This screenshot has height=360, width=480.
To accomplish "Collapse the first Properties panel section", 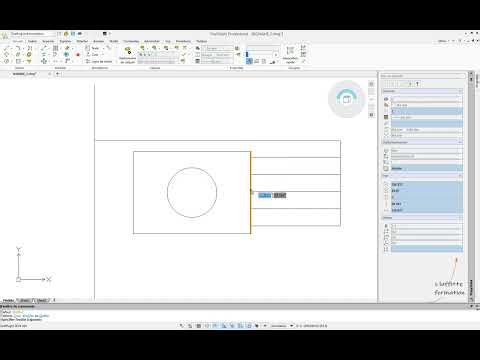I will click(460, 91).
